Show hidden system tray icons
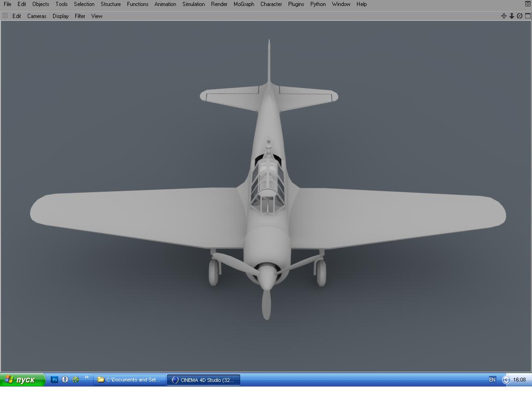Viewport: 532px width, 399px height. [506, 380]
